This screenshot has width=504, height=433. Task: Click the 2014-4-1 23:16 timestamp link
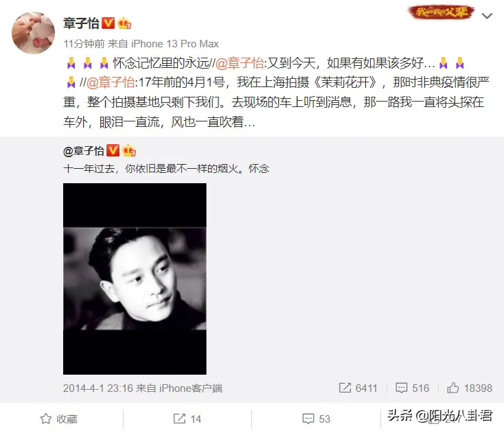point(98,388)
